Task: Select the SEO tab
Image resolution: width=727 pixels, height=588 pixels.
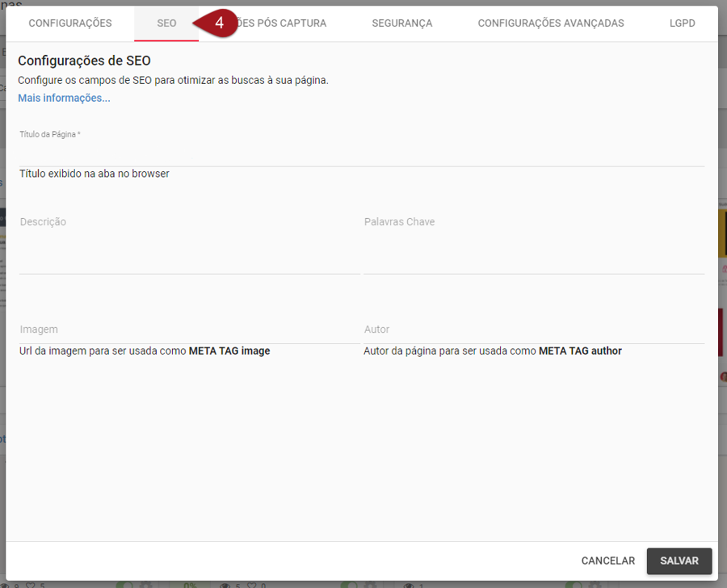Action: (166, 23)
